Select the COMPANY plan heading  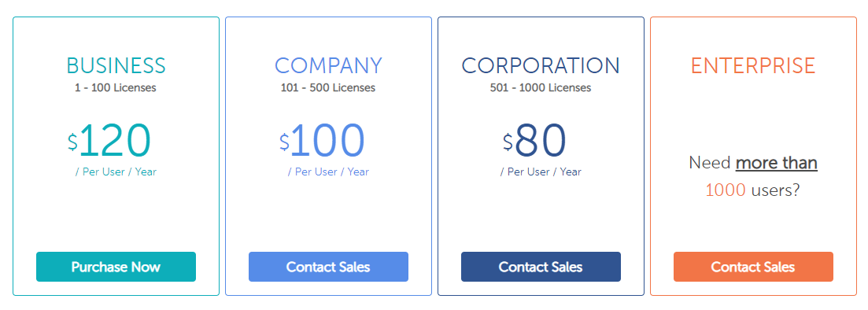tap(328, 65)
